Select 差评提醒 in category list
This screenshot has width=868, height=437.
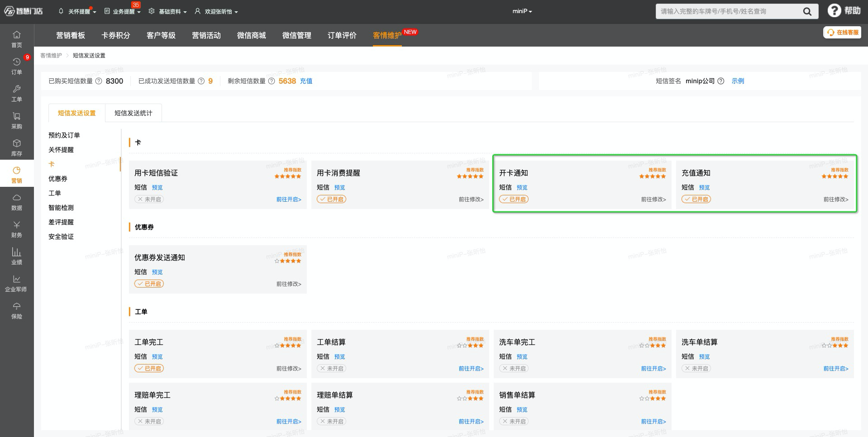coord(61,222)
